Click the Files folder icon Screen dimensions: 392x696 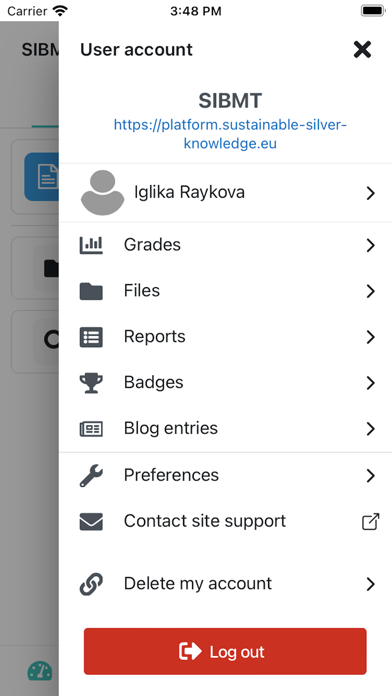91,291
